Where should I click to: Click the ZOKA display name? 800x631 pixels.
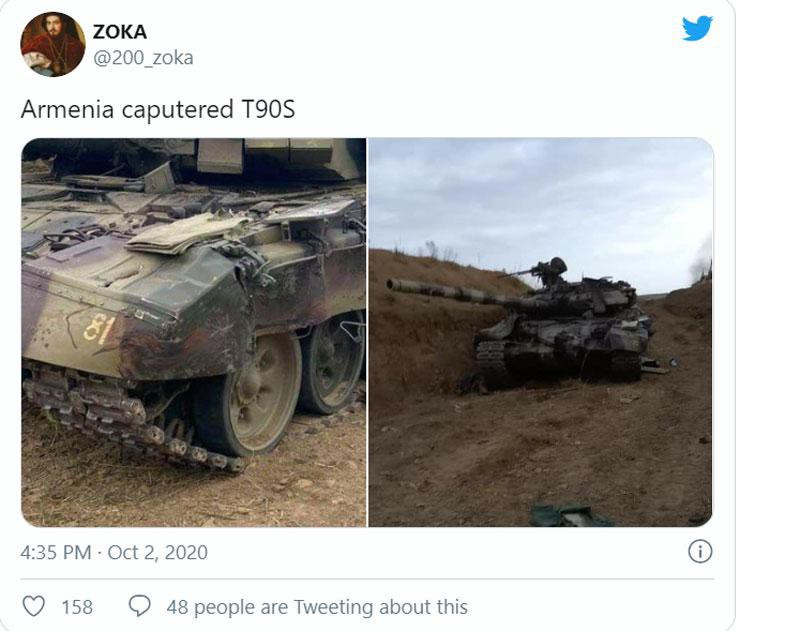(x=120, y=32)
